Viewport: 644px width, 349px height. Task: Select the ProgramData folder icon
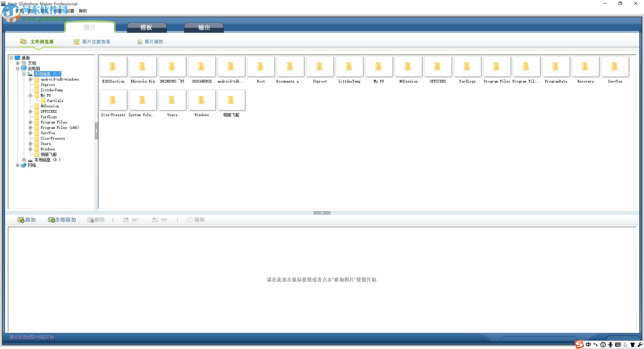click(x=556, y=67)
